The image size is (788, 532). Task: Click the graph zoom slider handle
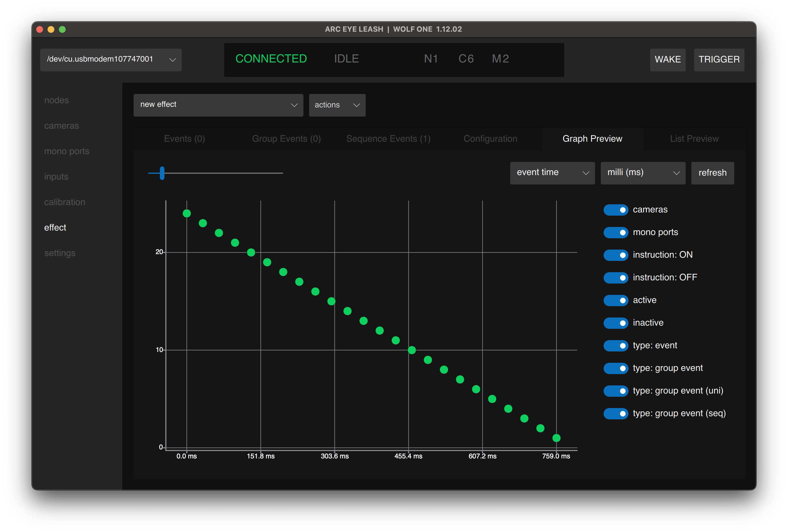162,173
